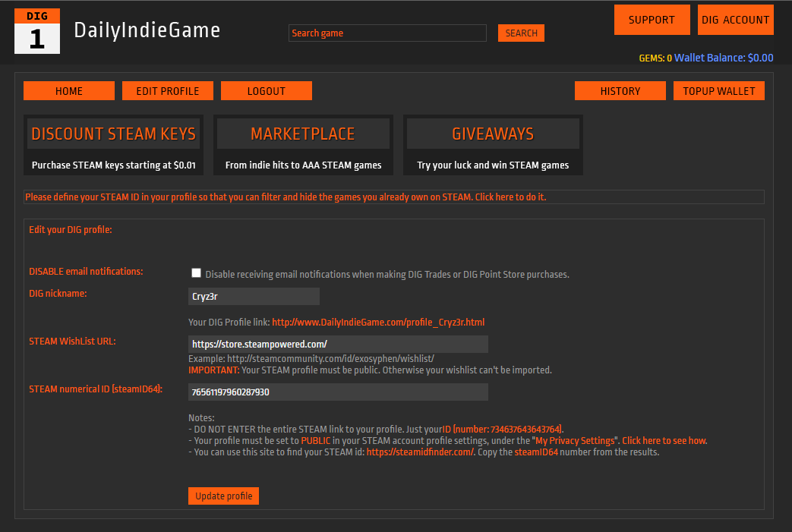
Task: Open the MARKETPLACE section
Action: 303,134
